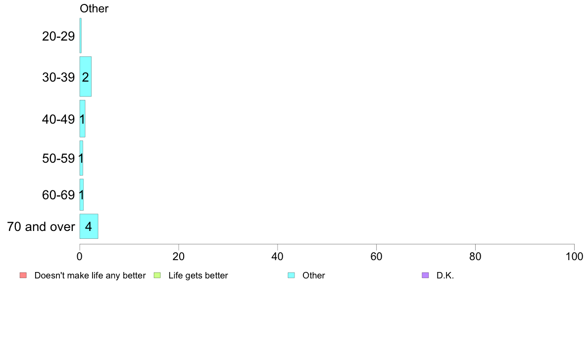Click the D.K. legend text
The width and height of the screenshot is (588, 364).
click(445, 275)
